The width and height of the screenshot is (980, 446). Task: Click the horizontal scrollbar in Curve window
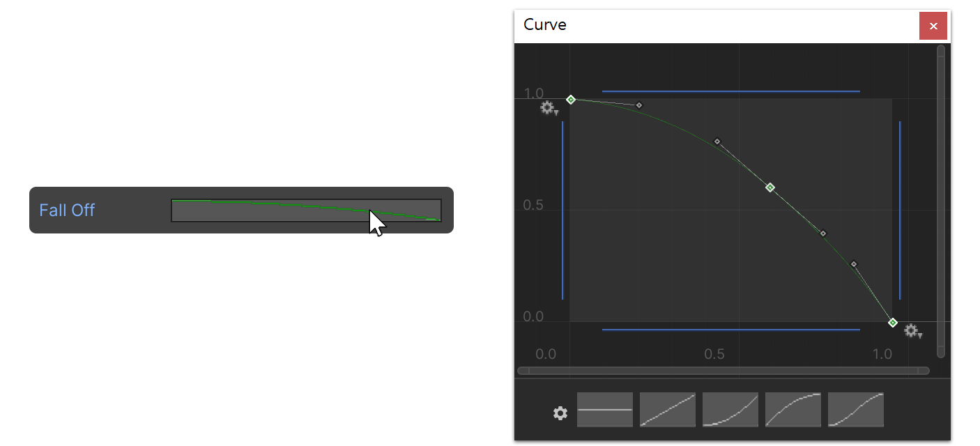723,371
